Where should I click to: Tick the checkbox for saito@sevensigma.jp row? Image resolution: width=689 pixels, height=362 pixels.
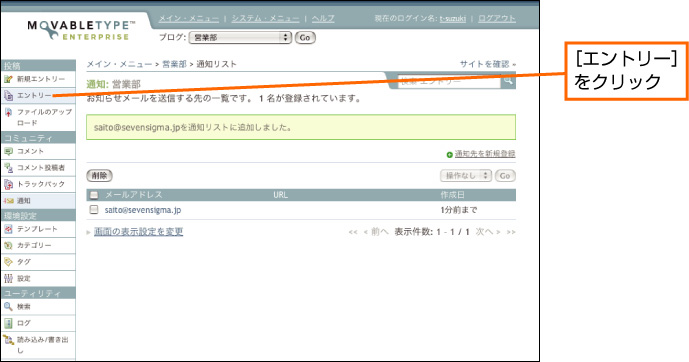pos(94,210)
